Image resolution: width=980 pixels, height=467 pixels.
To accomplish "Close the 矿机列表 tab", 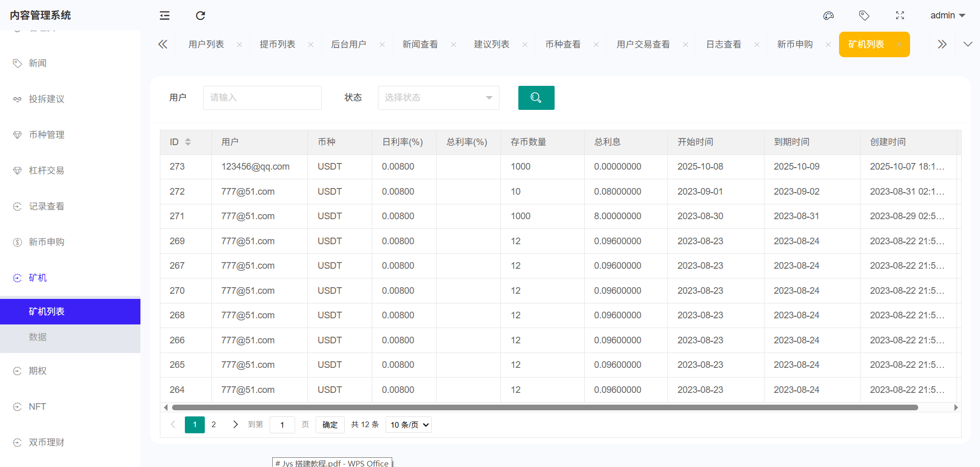I will (899, 45).
